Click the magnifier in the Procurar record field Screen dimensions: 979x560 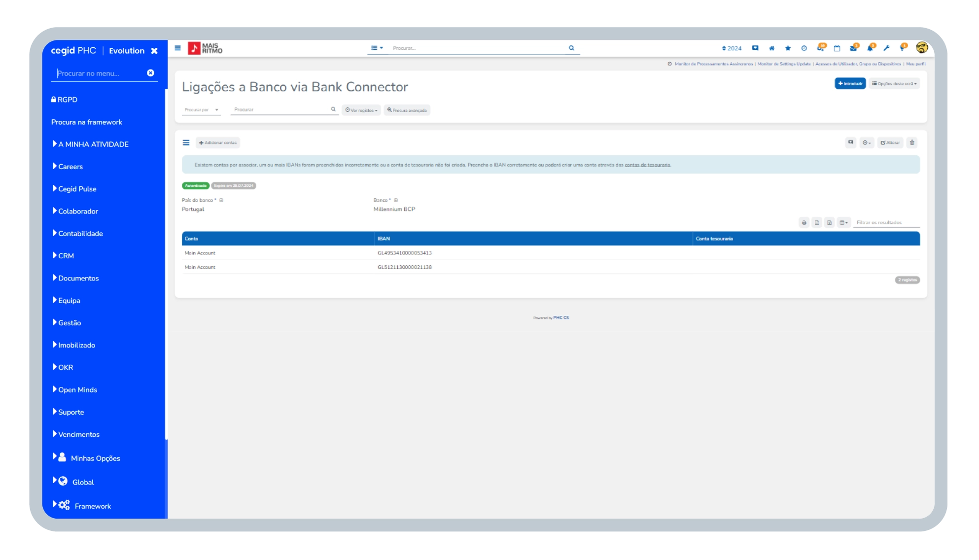(333, 109)
